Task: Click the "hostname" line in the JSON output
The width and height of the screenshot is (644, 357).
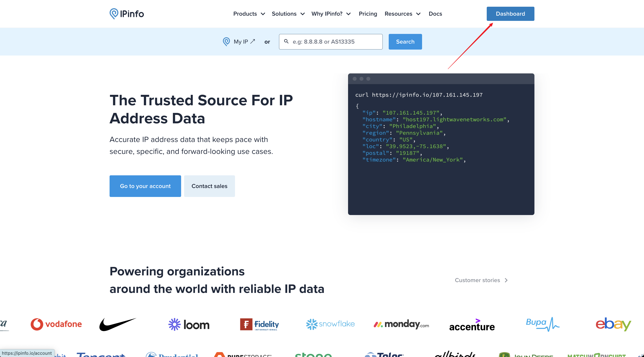Action: click(x=436, y=119)
